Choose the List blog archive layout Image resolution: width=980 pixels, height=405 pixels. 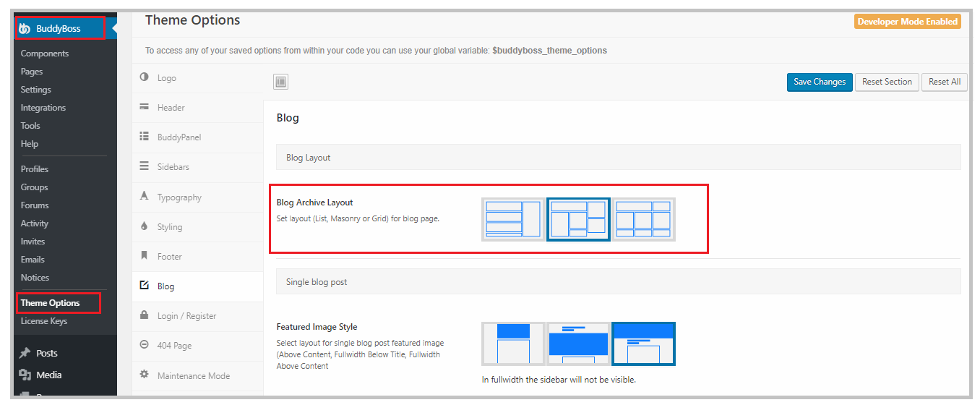pyautogui.click(x=513, y=219)
